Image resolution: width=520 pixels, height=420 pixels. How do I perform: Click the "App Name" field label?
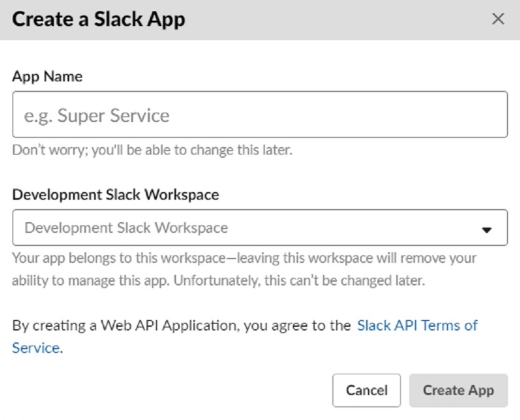[47, 76]
